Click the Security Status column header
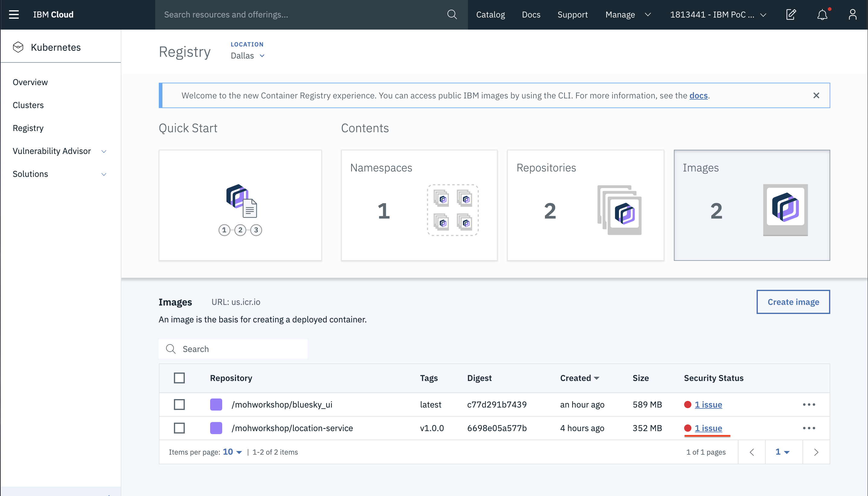The height and width of the screenshot is (496, 868). pos(714,378)
